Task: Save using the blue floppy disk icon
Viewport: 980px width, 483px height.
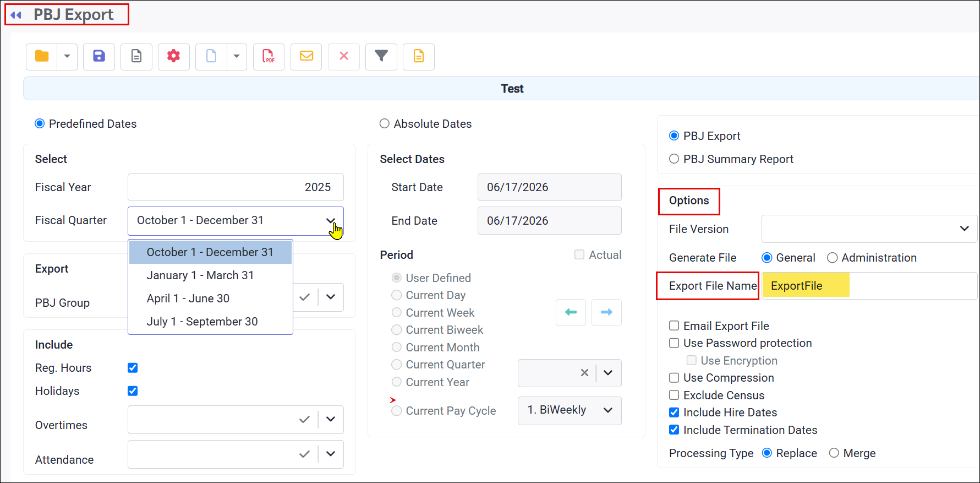Action: [x=99, y=56]
